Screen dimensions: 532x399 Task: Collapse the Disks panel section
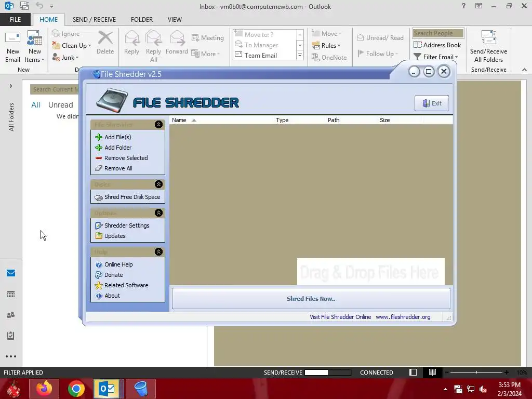(158, 184)
